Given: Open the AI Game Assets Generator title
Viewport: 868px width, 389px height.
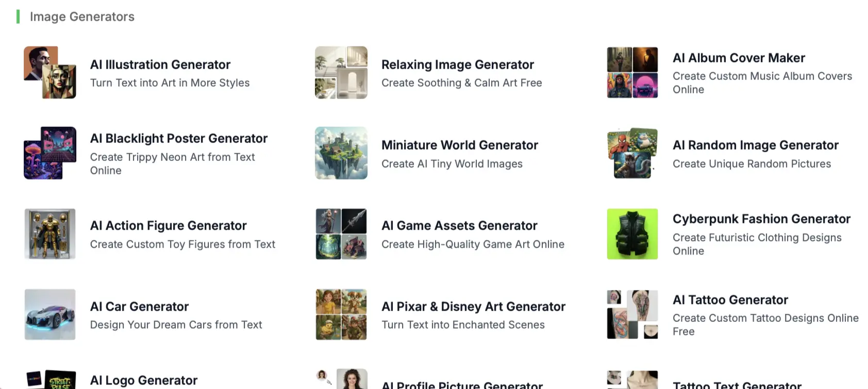Looking at the screenshot, I should coord(459,225).
